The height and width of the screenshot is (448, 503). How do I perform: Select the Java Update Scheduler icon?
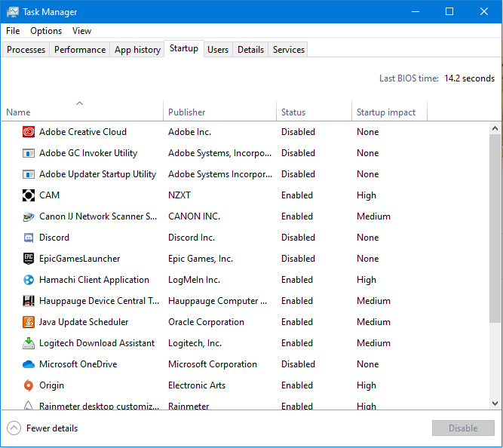(x=29, y=322)
